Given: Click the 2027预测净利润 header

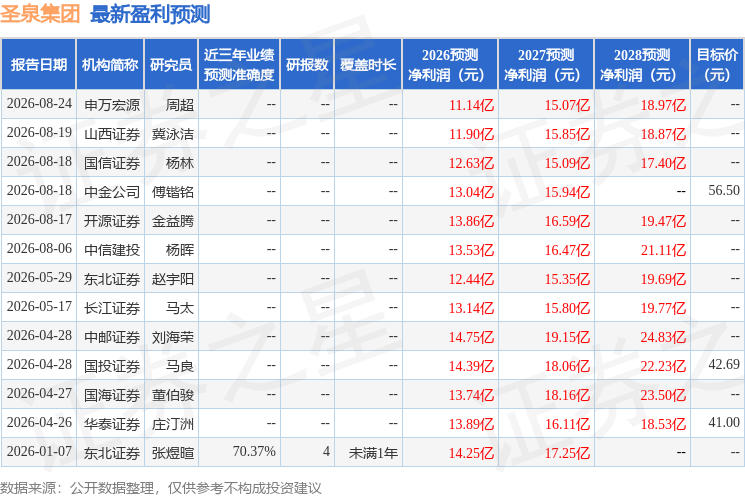Looking at the screenshot, I should pos(546,64).
